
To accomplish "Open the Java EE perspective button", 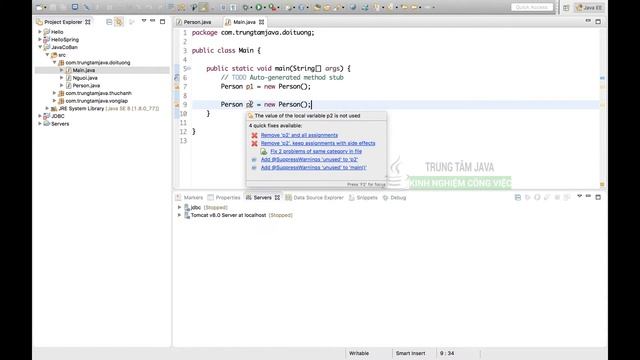I will coord(589,7).
